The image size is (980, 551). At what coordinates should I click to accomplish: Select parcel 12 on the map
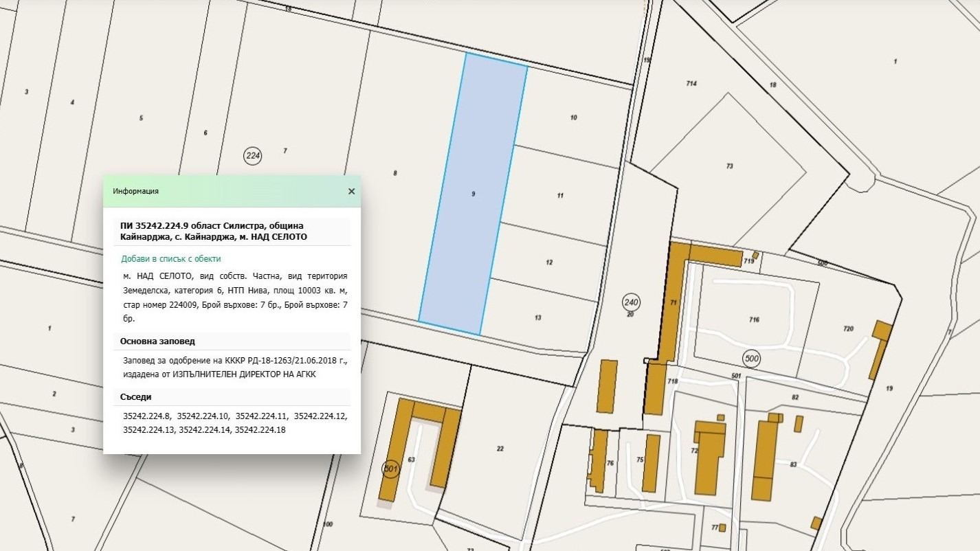click(549, 262)
